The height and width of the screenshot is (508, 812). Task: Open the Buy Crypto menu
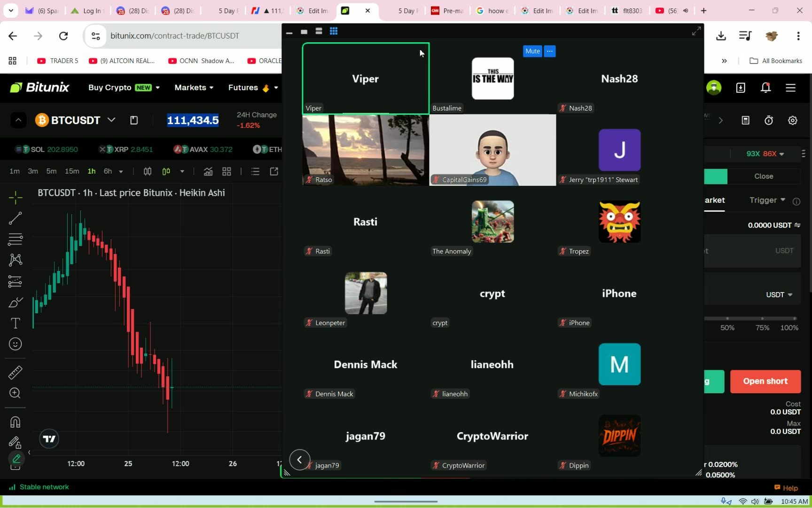tap(124, 87)
